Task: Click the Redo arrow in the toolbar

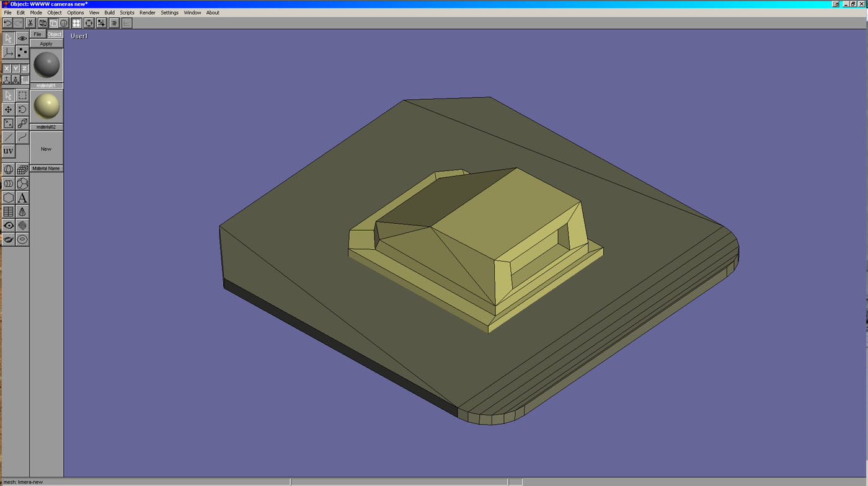Action: [x=19, y=23]
